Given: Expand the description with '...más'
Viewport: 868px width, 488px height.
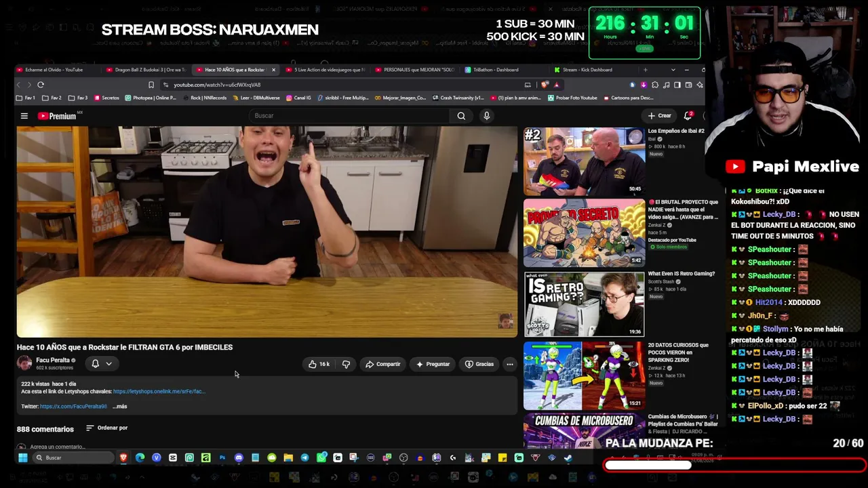Looking at the screenshot, I should 119,406.
